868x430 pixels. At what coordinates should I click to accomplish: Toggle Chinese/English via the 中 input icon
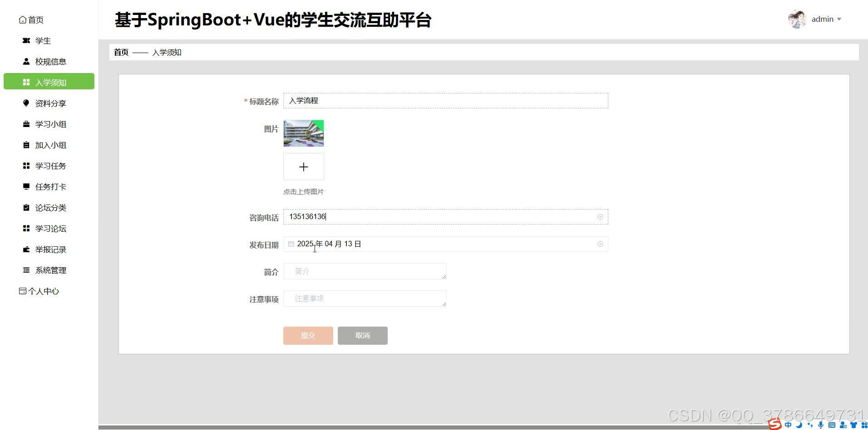[x=788, y=425]
